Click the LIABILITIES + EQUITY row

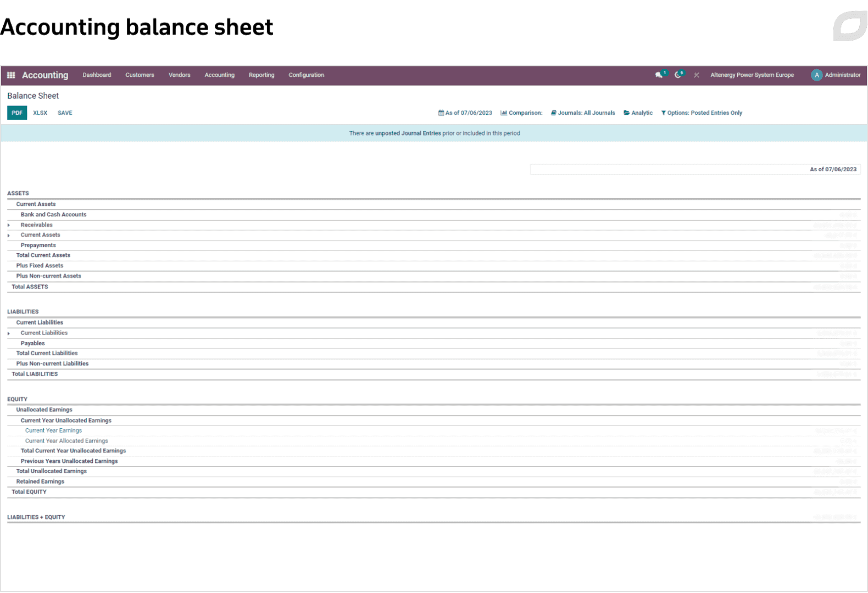(x=433, y=517)
